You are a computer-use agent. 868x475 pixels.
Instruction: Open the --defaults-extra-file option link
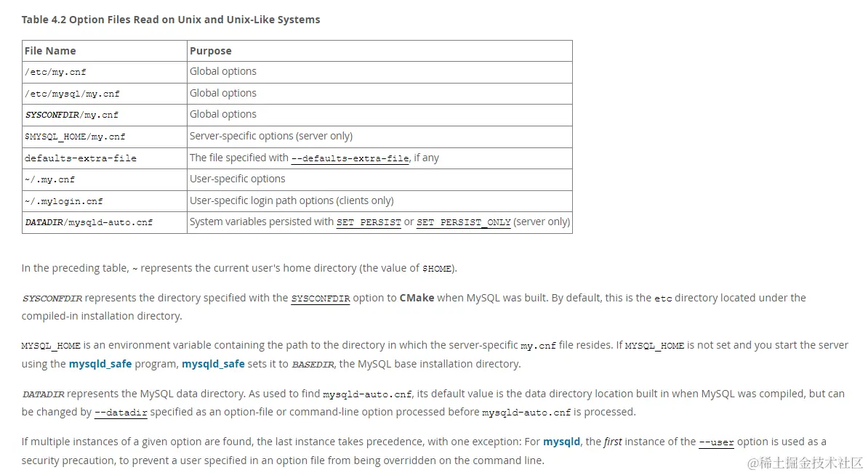tap(350, 158)
